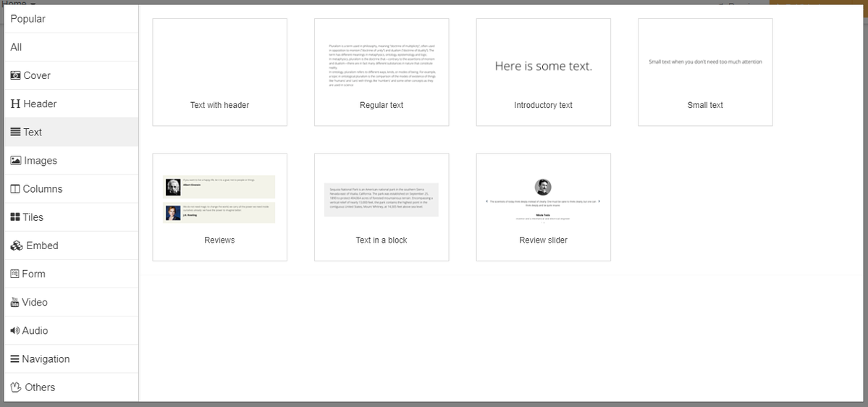Click the form icon beside Form
The image size is (868, 407).
14,274
